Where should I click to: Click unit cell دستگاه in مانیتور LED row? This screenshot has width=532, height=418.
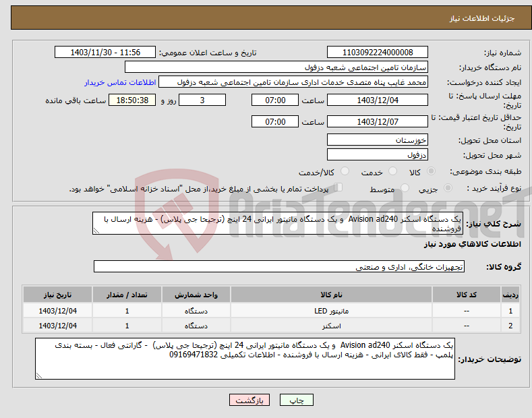[196, 311]
